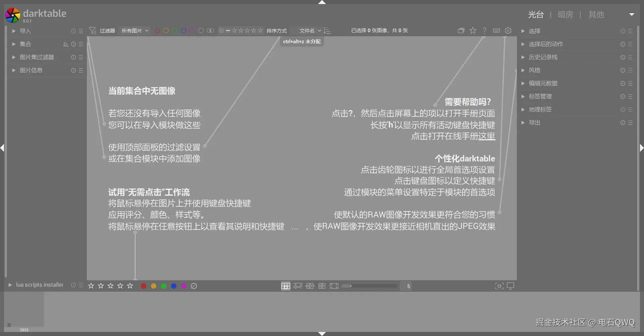Expand the 导入 module
This screenshot has height=336, width=644.
tap(14, 31)
